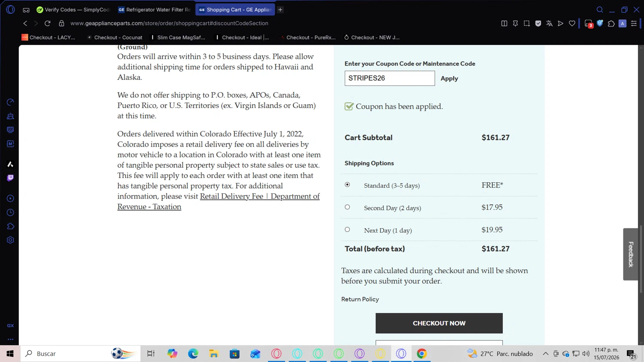The height and width of the screenshot is (362, 644).
Task: Open Microsoft Edge from taskbar
Action: tap(193, 353)
